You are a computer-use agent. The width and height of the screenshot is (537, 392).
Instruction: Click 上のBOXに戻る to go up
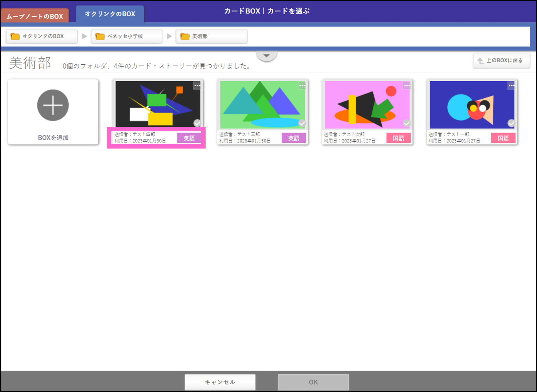501,61
